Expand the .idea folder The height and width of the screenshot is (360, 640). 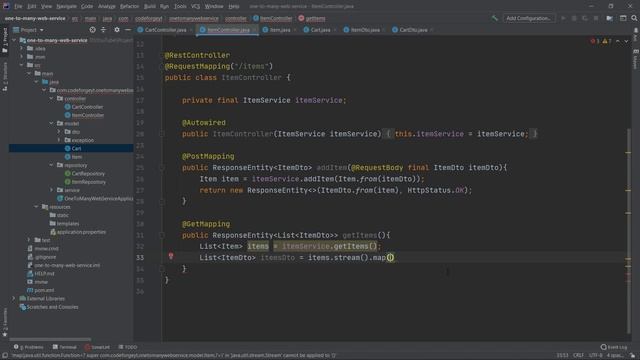tap(22, 49)
